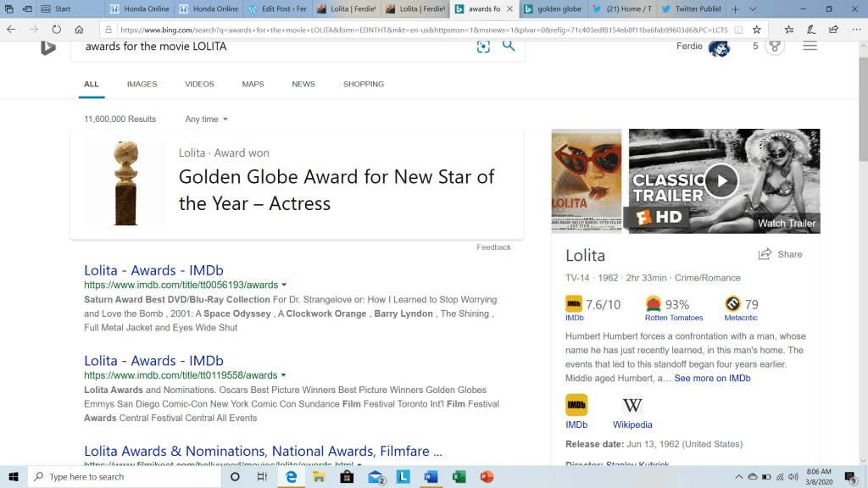Add page to favorites with star icon

coord(756,29)
